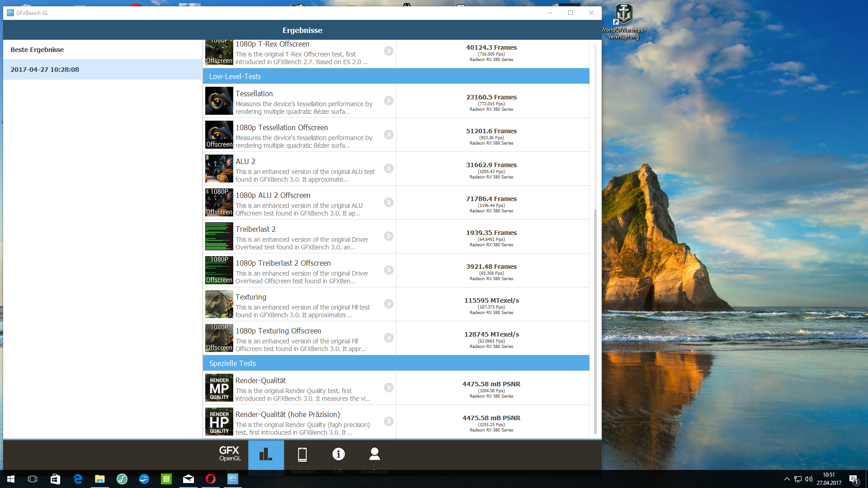868x488 pixels.
Task: Click the Texturing test thumbnail
Action: pos(219,304)
